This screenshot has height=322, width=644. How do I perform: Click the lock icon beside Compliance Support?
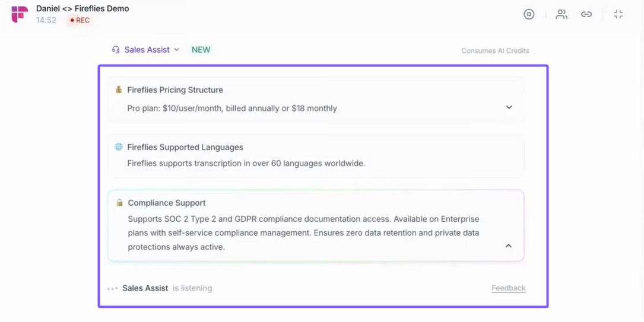point(119,203)
